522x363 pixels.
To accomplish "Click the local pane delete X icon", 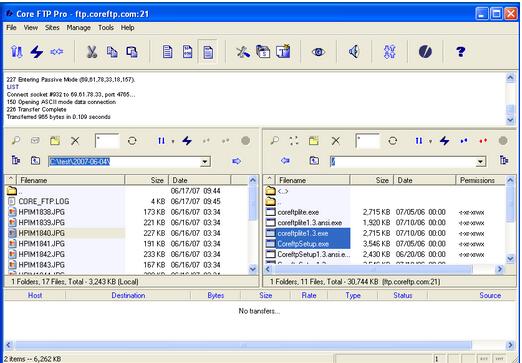I will pyautogui.click(x=75, y=141).
